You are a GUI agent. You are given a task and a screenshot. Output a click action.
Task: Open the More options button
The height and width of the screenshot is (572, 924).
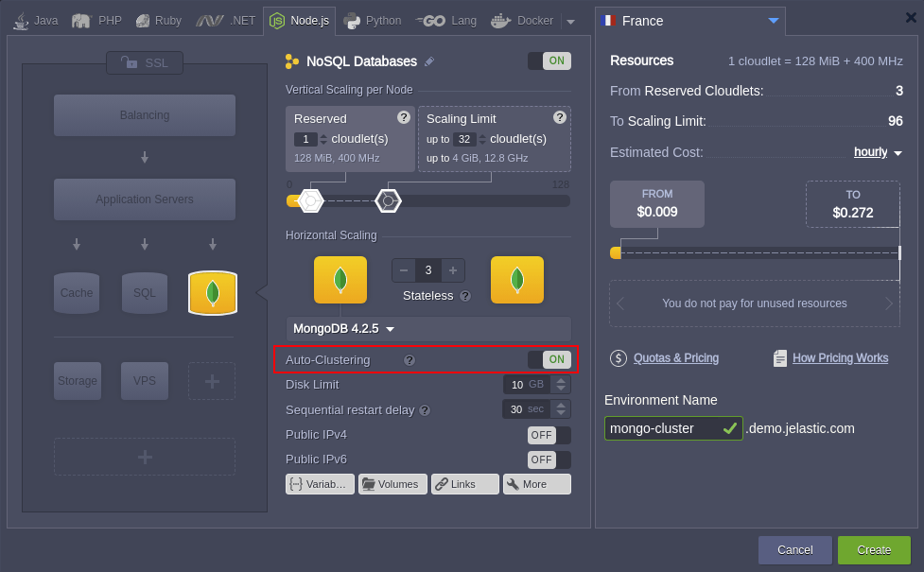point(537,484)
